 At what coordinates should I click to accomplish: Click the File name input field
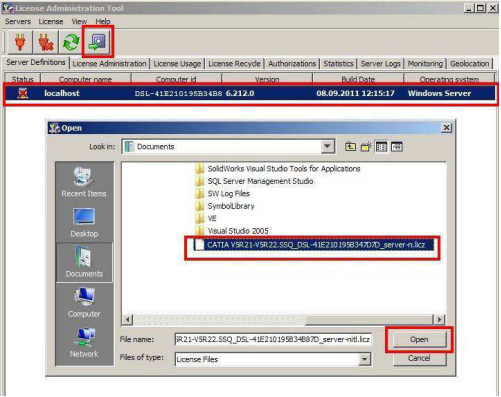(x=273, y=339)
